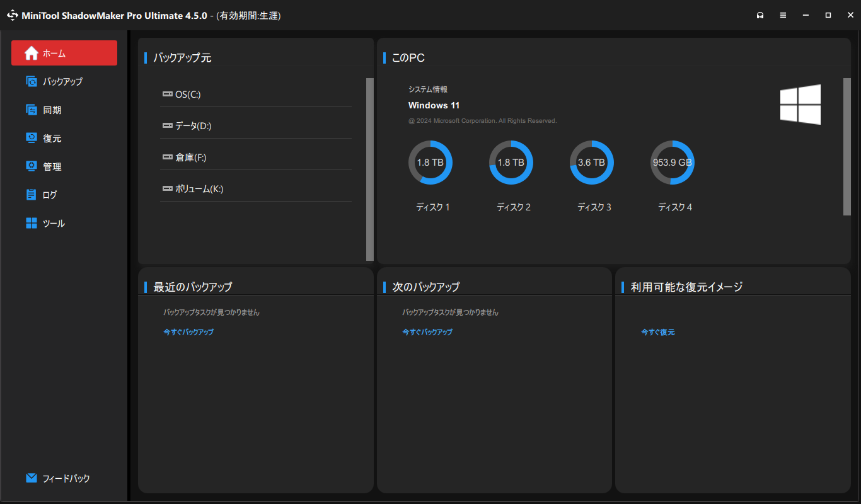This screenshot has width=861, height=504.
Task: Click the 倉庫(F:) drive icon
Action: tap(167, 157)
